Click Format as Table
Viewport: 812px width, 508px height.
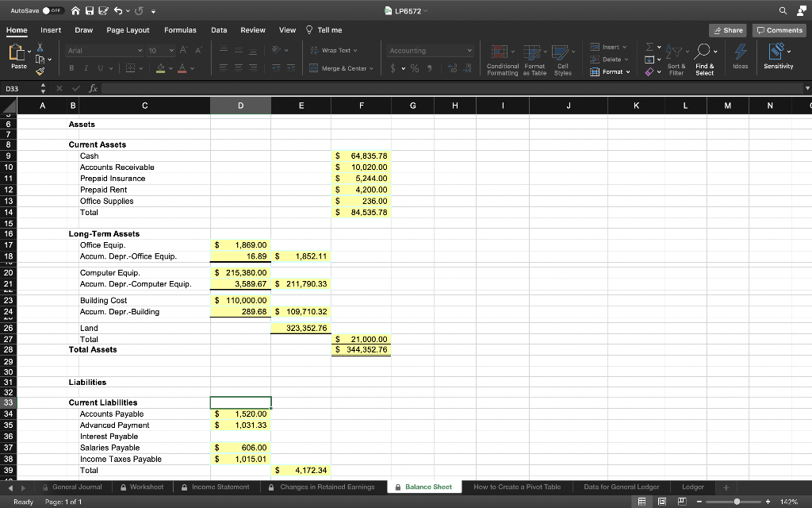click(534, 60)
